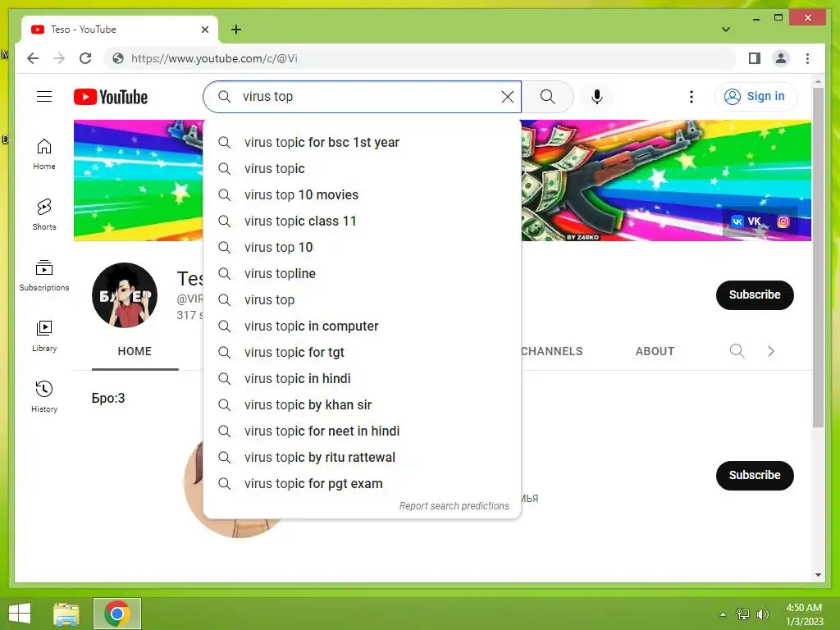Click the Бро:3 section heading
Viewport: 840px width, 630px height.
tap(108, 398)
